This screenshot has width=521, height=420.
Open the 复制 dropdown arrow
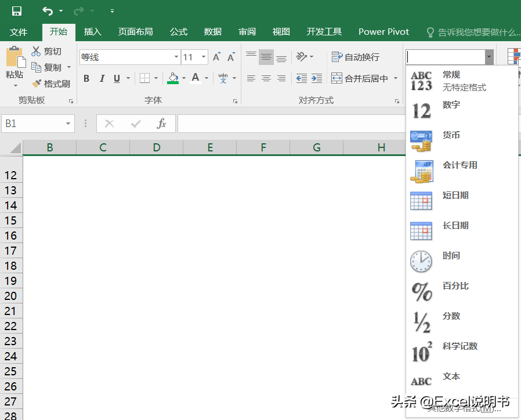click(x=69, y=67)
